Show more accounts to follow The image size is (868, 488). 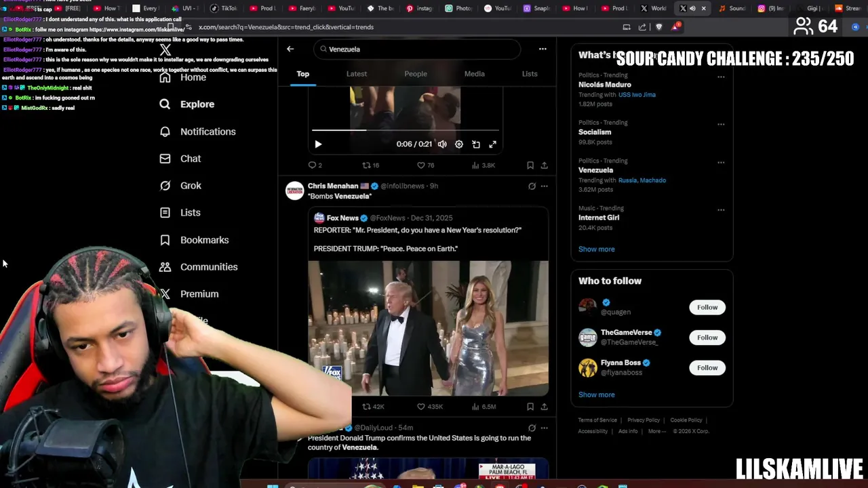tap(597, 395)
